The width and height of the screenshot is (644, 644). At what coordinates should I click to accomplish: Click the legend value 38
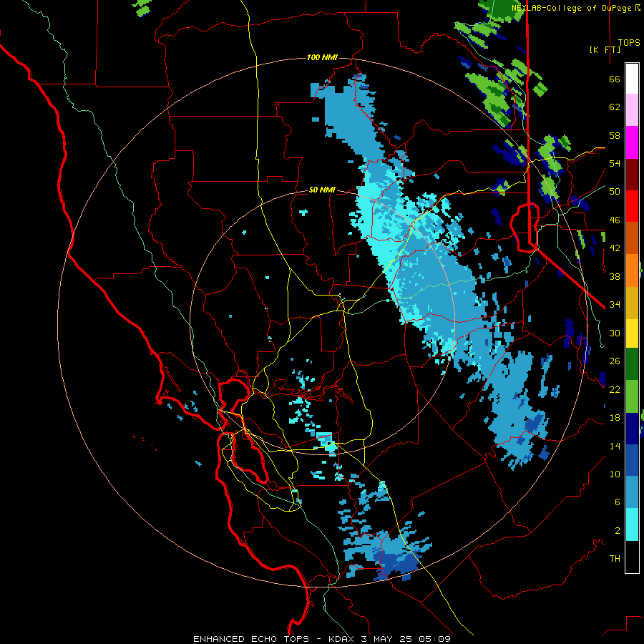[x=615, y=276]
